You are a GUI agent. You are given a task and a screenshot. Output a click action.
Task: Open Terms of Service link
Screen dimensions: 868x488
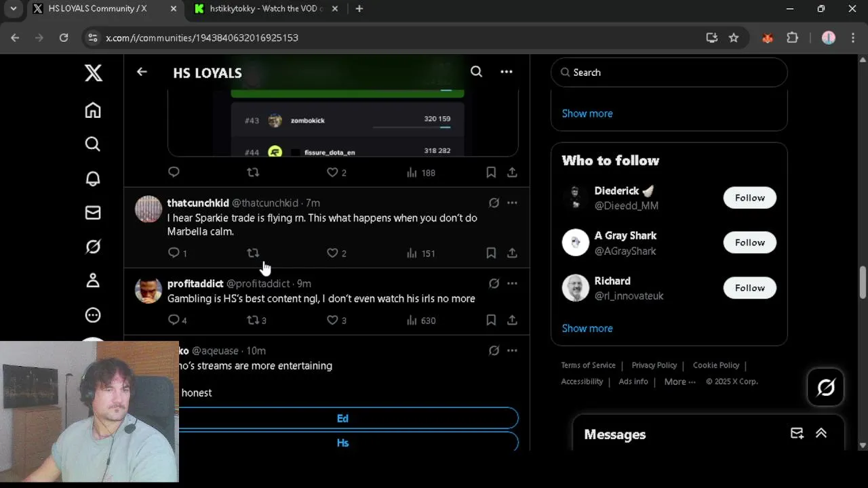click(588, 365)
